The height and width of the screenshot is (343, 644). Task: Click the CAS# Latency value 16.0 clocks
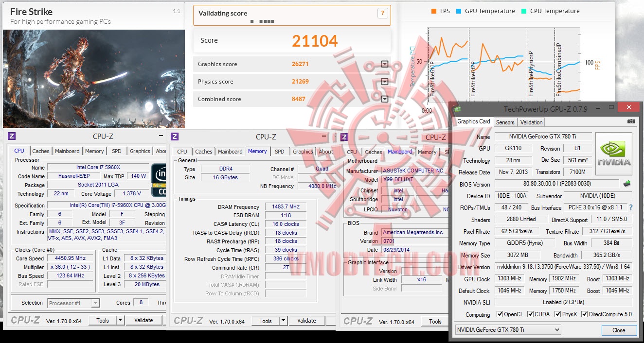(x=286, y=224)
